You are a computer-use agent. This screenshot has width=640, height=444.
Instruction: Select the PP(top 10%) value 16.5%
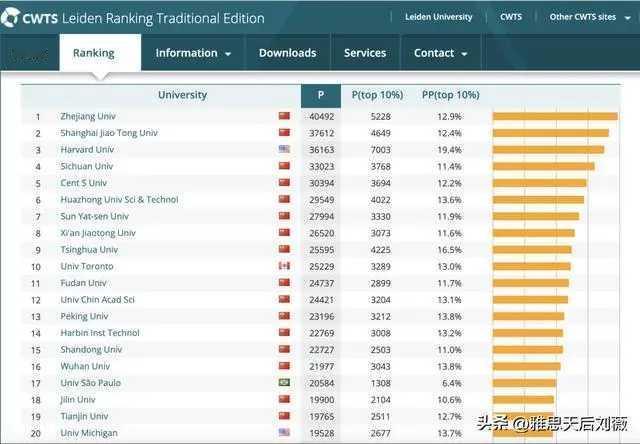[x=449, y=250]
